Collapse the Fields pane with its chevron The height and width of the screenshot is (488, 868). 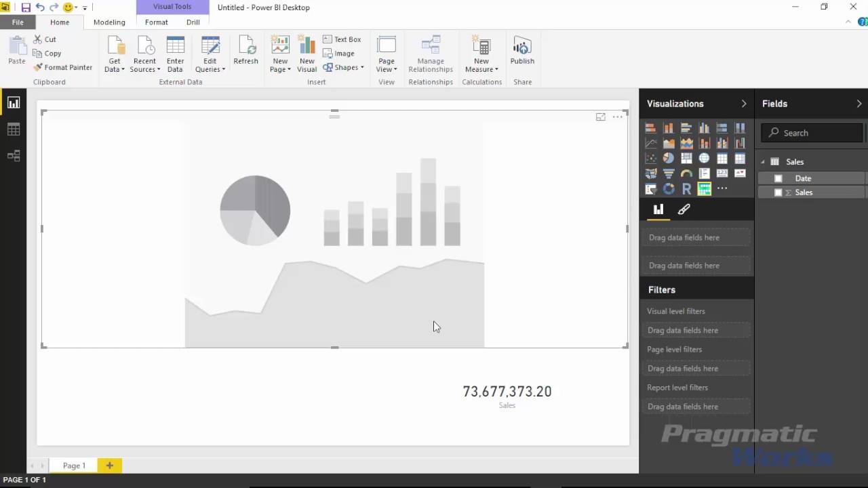[x=859, y=104]
